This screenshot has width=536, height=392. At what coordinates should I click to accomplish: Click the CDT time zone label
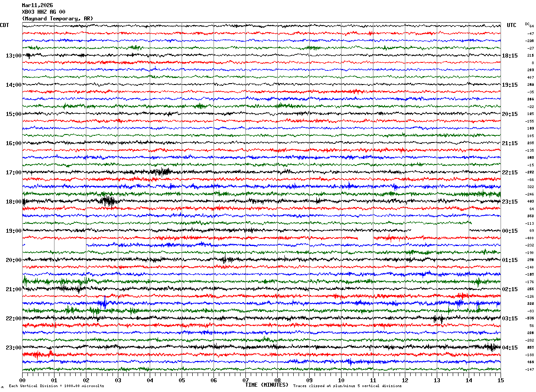pos(4,25)
